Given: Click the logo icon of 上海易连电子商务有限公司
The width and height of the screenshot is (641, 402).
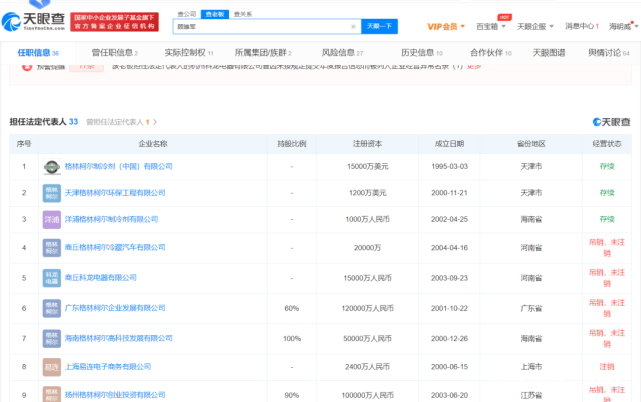Looking at the screenshot, I should click(x=52, y=367).
